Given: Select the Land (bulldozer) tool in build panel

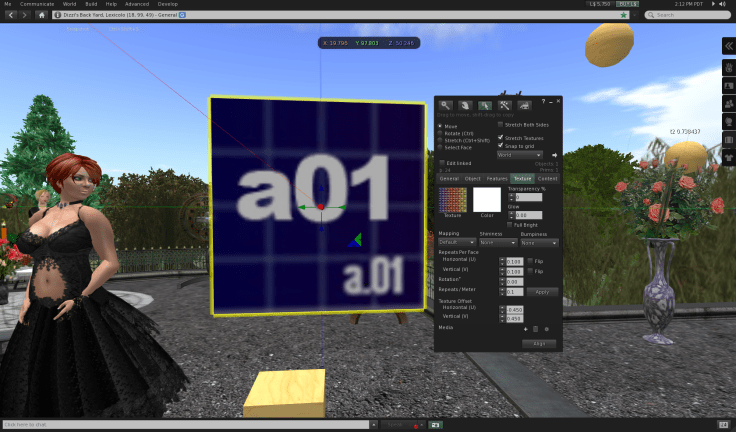Looking at the screenshot, I should coord(525,105).
